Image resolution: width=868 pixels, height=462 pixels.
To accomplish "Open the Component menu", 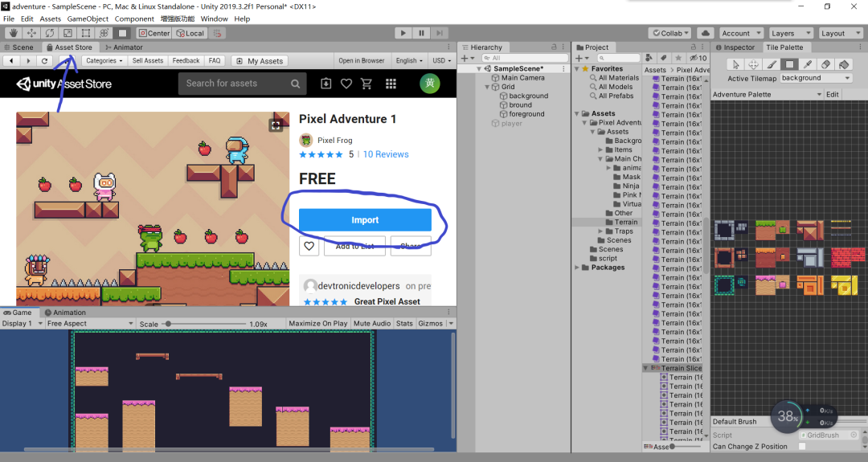I will coord(134,18).
